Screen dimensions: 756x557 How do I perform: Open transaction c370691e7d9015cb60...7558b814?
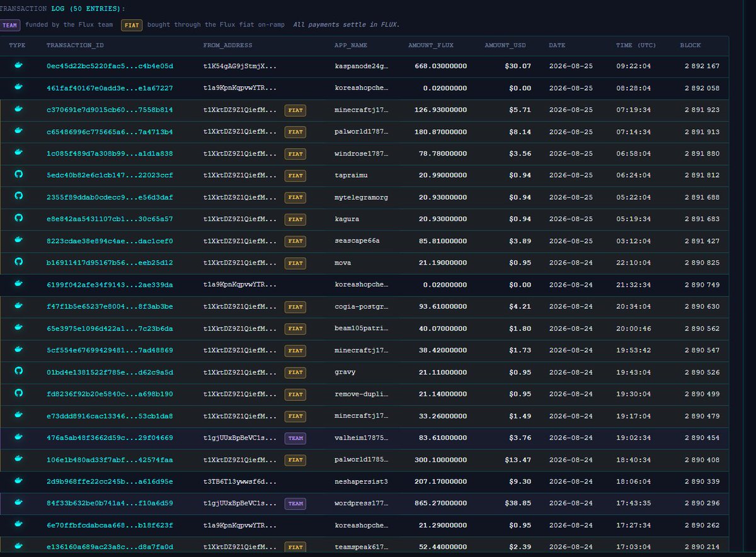(110, 110)
